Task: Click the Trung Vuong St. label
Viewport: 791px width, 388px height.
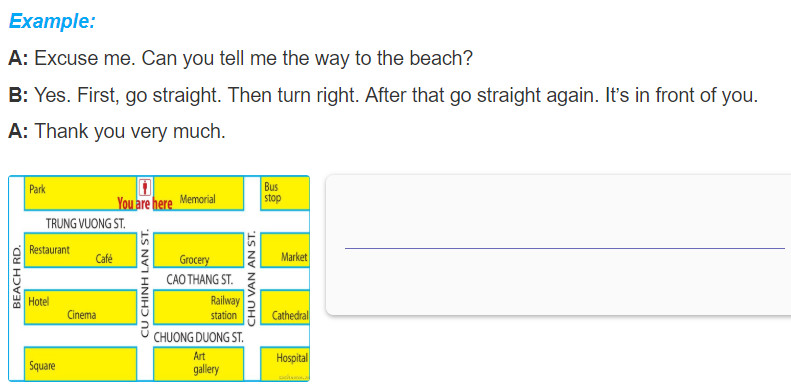Action: pos(86,224)
